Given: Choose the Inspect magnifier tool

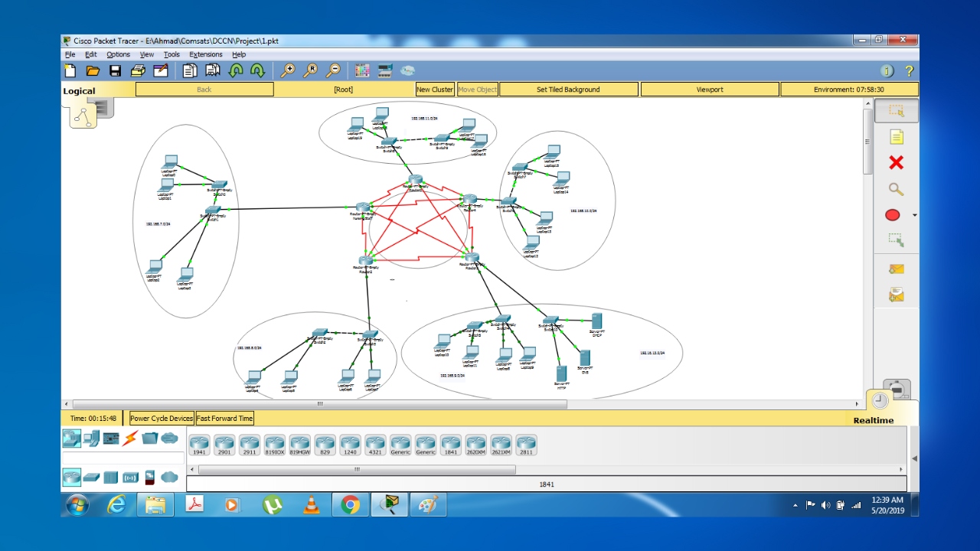Looking at the screenshot, I should click(x=896, y=189).
